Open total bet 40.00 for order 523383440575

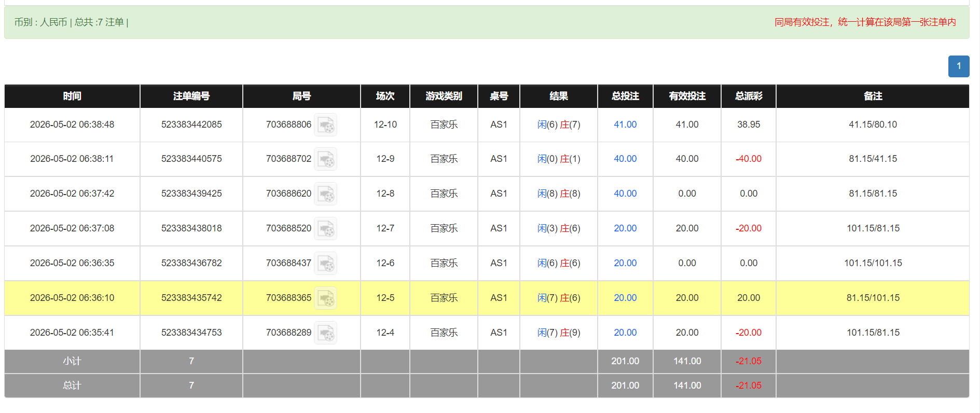(x=625, y=159)
